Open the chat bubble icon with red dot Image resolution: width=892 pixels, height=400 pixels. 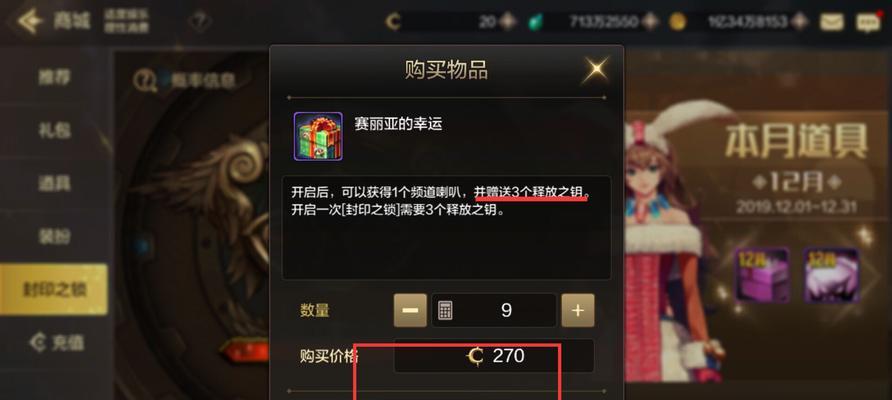[x=868, y=22]
